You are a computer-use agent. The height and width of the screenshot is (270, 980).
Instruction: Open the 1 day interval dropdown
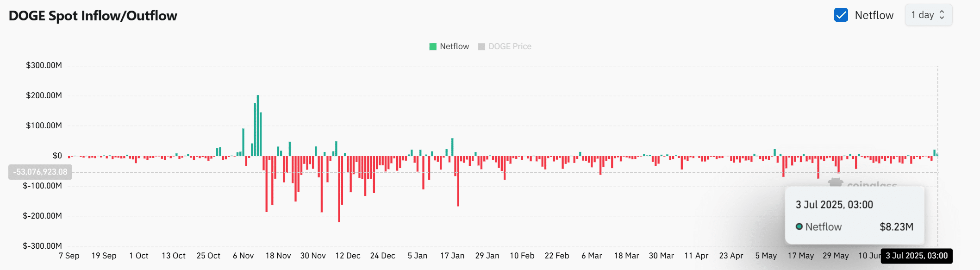click(928, 15)
